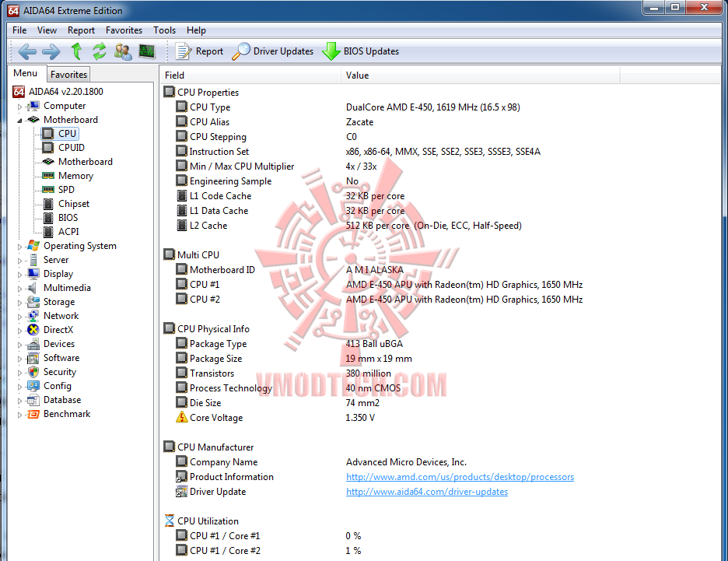
Task: Click the Computer monitor icon in the tree
Action: [x=33, y=106]
